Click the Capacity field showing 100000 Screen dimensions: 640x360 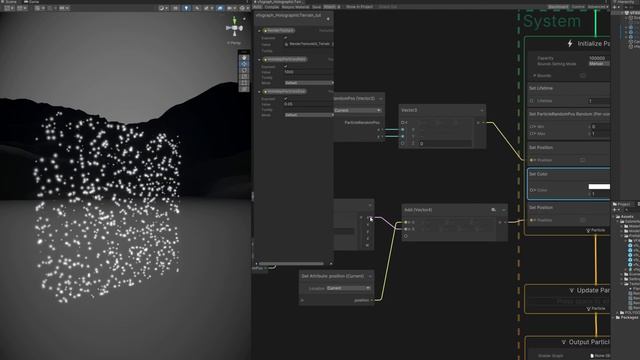tap(599, 58)
